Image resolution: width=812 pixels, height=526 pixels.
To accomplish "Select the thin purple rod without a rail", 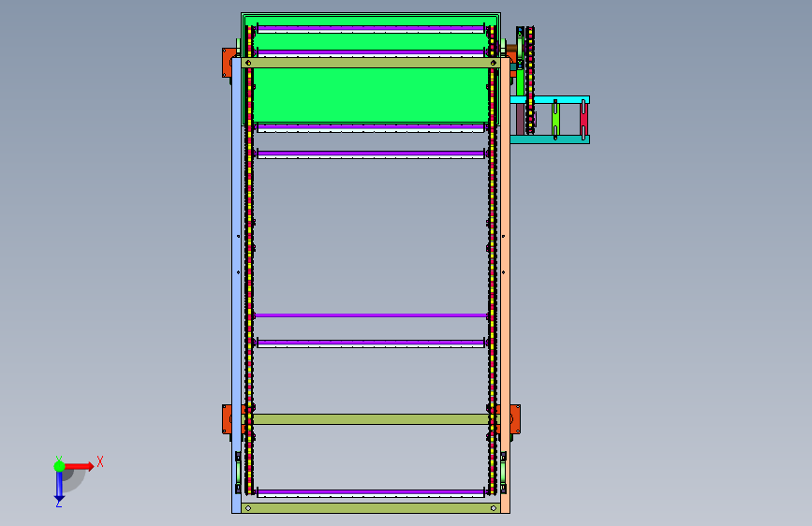I will [371, 315].
